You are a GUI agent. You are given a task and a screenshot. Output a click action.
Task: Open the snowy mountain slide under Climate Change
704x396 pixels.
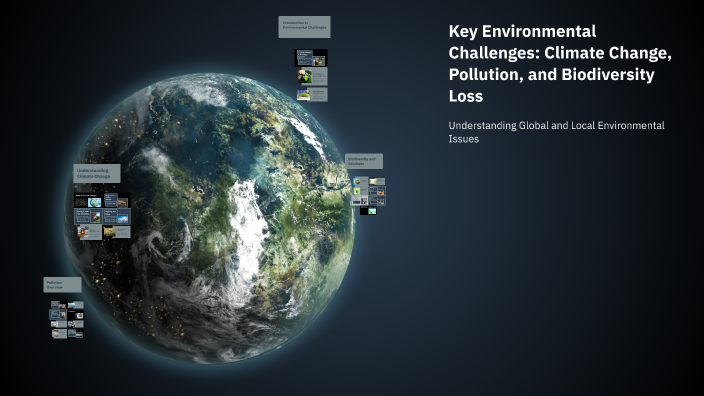(x=117, y=216)
